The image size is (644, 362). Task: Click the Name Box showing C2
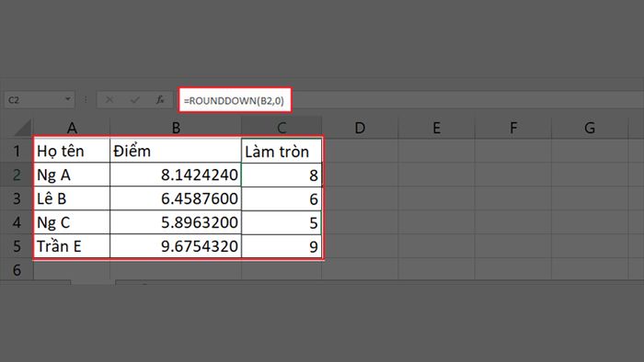(40, 99)
